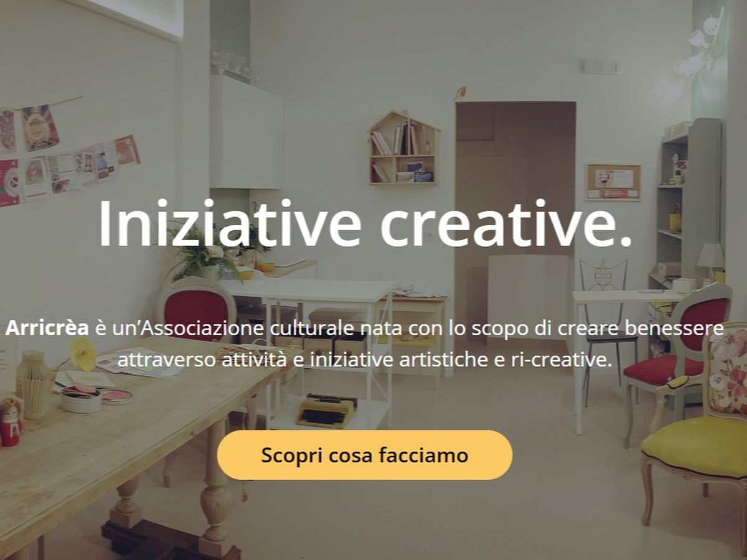Click the table lamp on grey shelf
The width and height of the screenshot is (747, 560).
(x=710, y=260)
